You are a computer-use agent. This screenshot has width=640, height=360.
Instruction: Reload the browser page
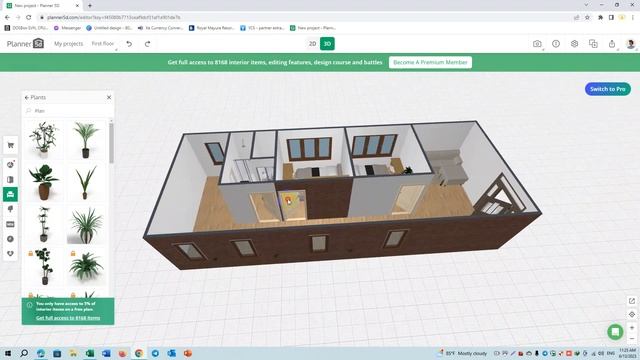click(x=29, y=17)
